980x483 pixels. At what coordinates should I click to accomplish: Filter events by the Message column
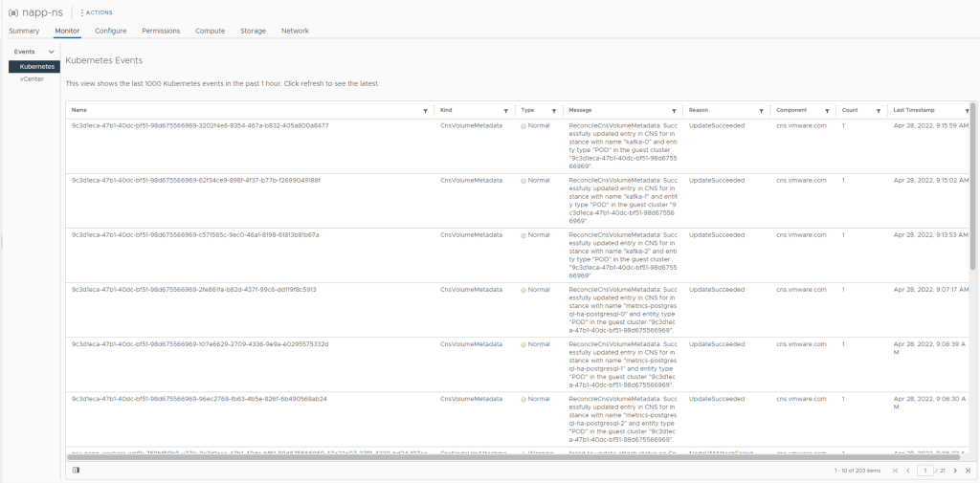click(x=674, y=111)
